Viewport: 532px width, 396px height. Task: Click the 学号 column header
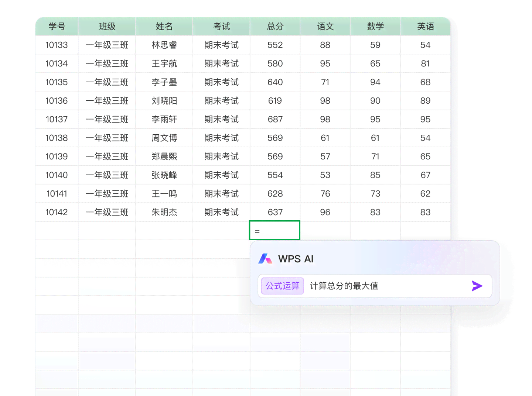point(57,26)
